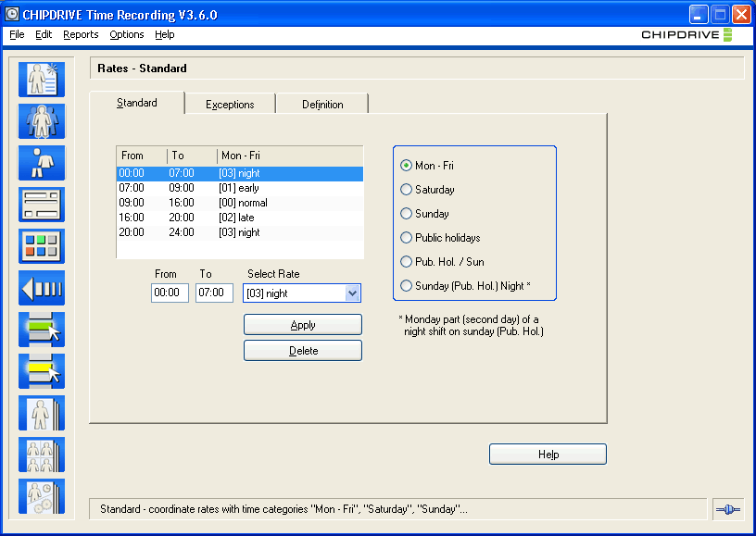756x536 pixels.
Task: Open the personnel data view with person icon
Action: point(41,79)
